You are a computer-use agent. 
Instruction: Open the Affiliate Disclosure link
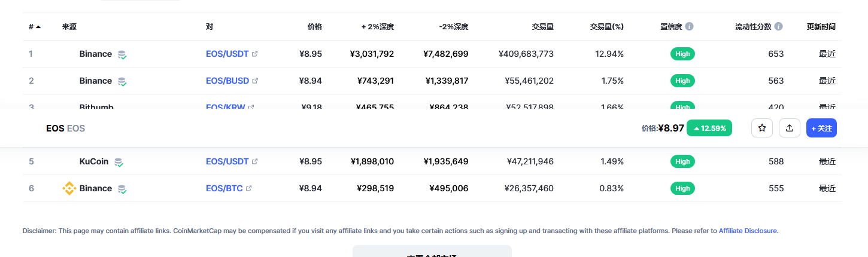[x=748, y=231]
